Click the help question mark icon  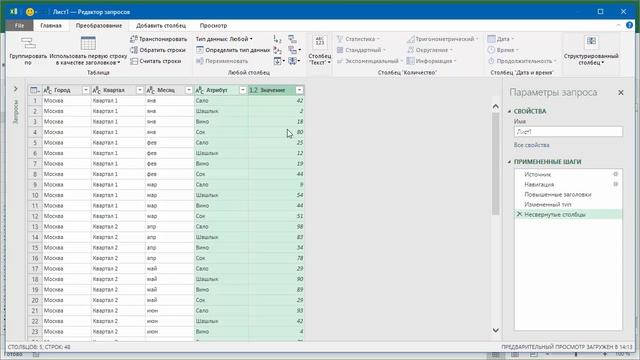click(x=629, y=25)
